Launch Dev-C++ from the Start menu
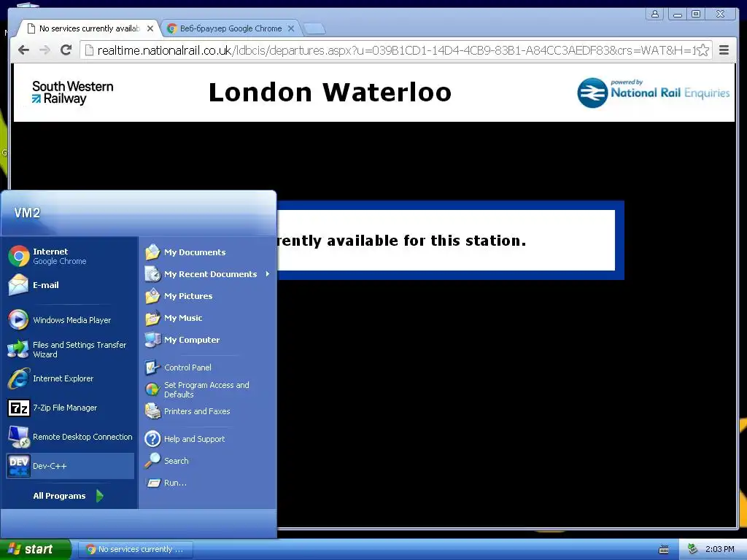The width and height of the screenshot is (747, 560). click(x=69, y=466)
